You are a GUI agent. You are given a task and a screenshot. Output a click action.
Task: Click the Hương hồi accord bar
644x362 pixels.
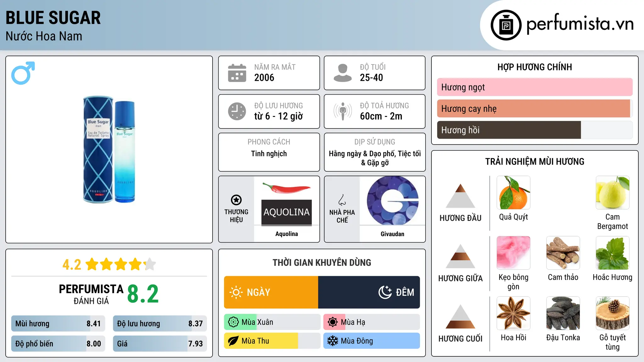click(x=535, y=130)
